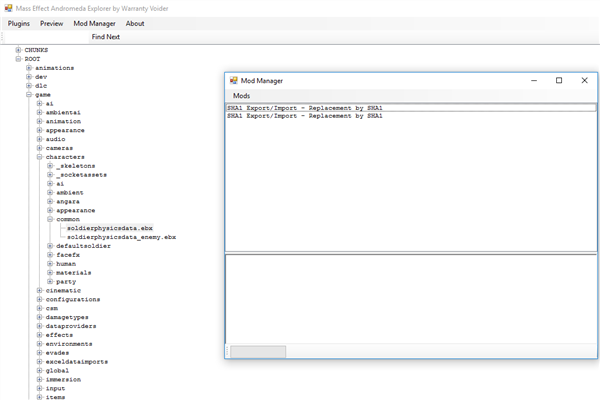Collapse the characters folder node

(x=39, y=157)
